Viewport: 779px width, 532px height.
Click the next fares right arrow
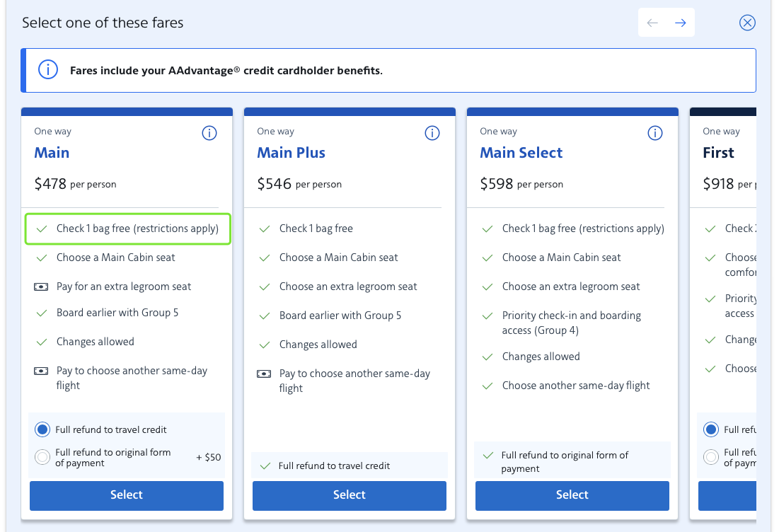point(680,23)
